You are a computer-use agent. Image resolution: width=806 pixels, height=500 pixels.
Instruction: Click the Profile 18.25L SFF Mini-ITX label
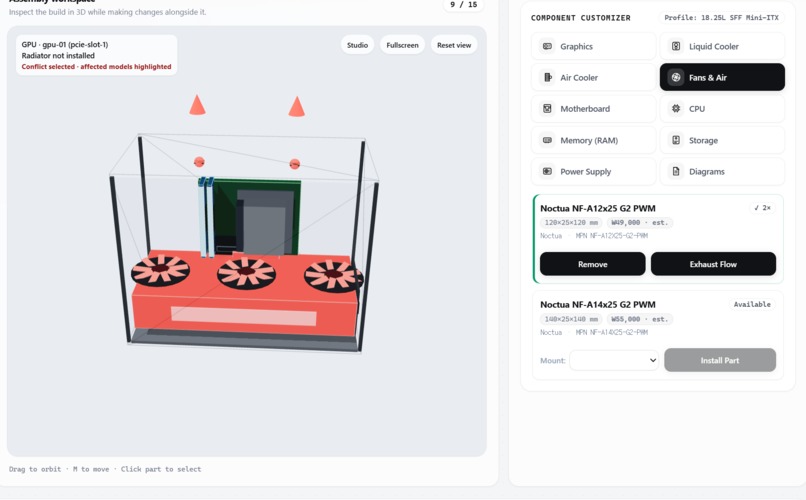721,17
